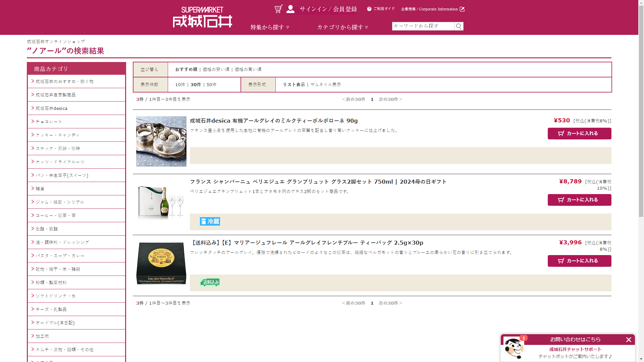Click the Seijo Ishii supermarket logo
644x362 pixels.
[x=202, y=17]
